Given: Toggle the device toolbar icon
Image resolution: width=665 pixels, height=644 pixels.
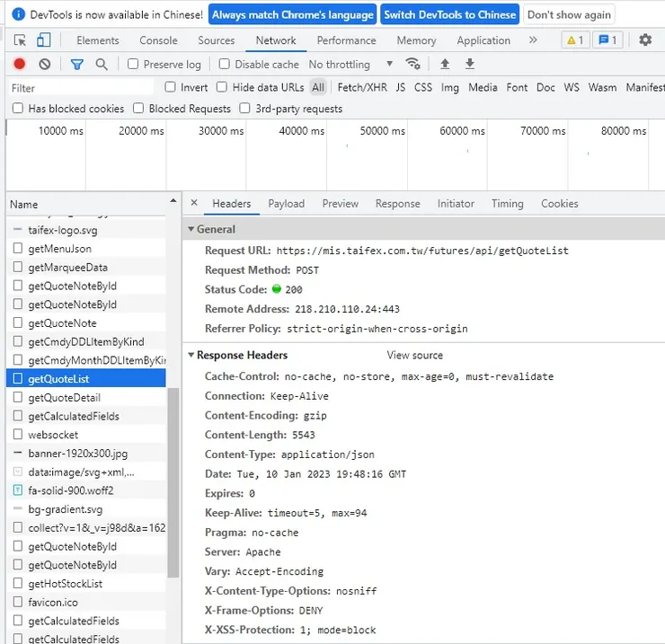Looking at the screenshot, I should click(x=43, y=40).
